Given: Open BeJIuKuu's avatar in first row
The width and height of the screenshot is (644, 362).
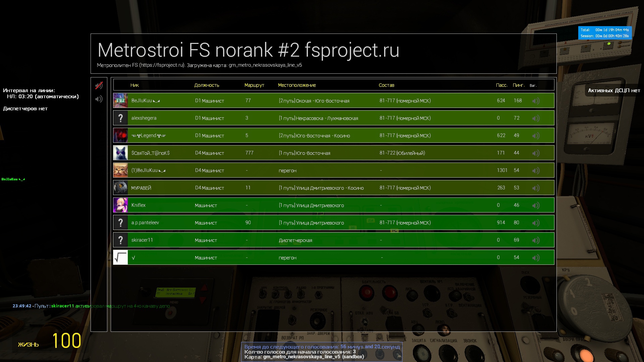Looking at the screenshot, I should [120, 101].
